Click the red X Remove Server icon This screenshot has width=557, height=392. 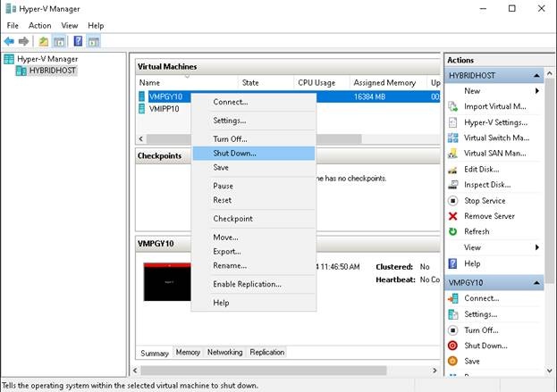453,216
